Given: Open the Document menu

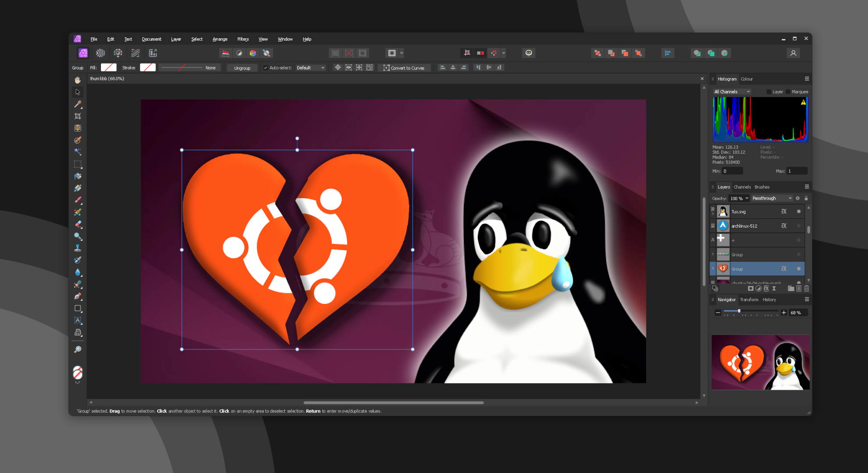Looking at the screenshot, I should [x=152, y=39].
